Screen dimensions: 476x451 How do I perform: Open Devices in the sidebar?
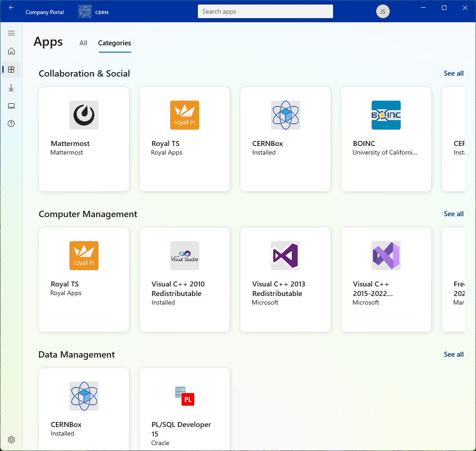click(x=11, y=106)
